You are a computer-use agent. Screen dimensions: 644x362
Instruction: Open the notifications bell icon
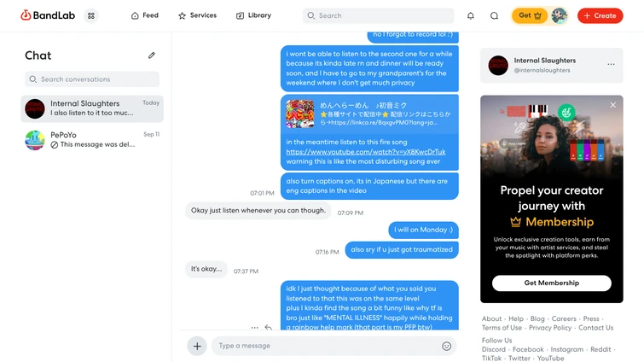tap(470, 15)
